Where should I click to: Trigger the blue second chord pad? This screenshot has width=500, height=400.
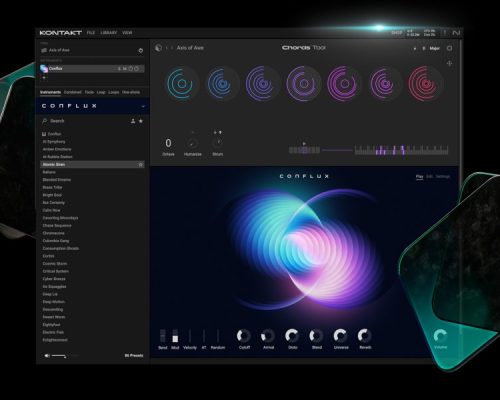pos(222,84)
